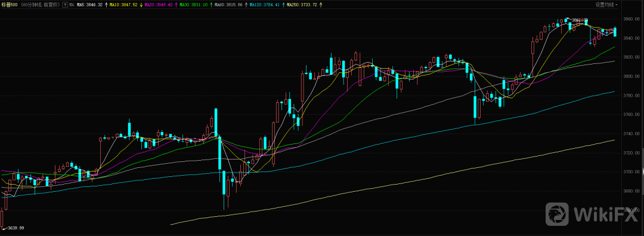Click the MA120 cyan arrow indicator
The image size is (644, 236).
click(284, 5)
